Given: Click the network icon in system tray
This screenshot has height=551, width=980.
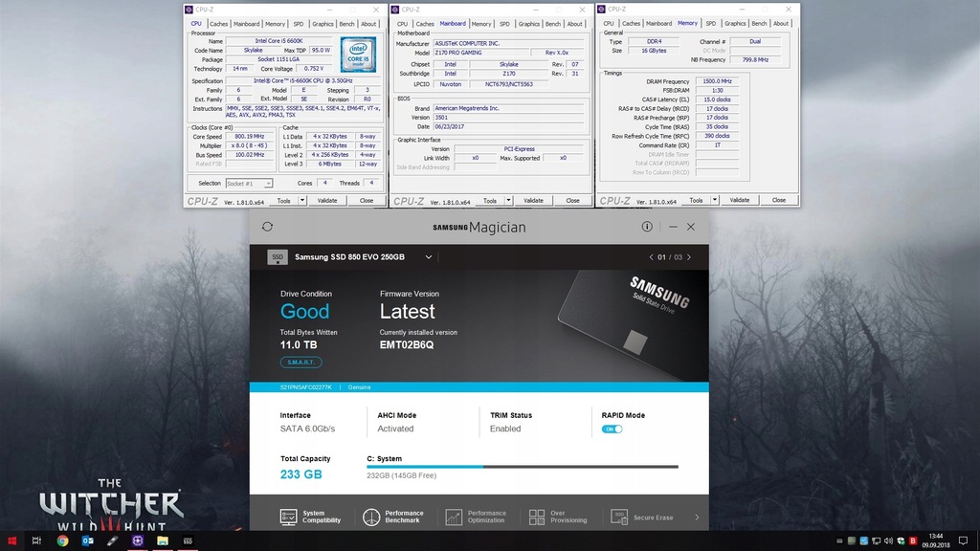Looking at the screenshot, I should [x=877, y=541].
